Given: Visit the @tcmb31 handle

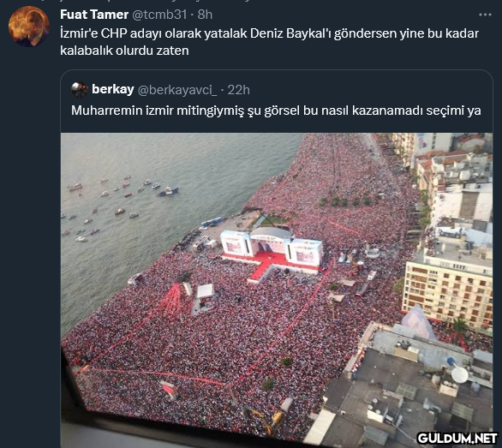Looking at the screenshot, I should pyautogui.click(x=159, y=15).
